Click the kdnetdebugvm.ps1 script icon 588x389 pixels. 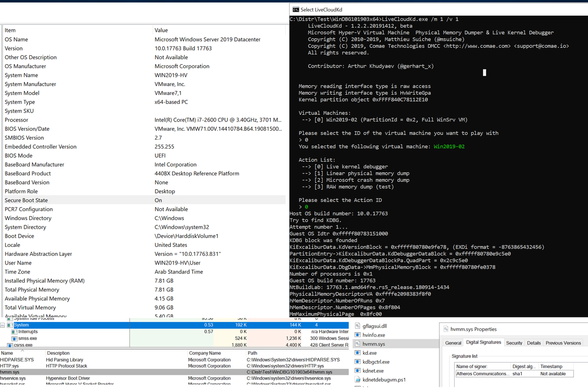click(357, 380)
